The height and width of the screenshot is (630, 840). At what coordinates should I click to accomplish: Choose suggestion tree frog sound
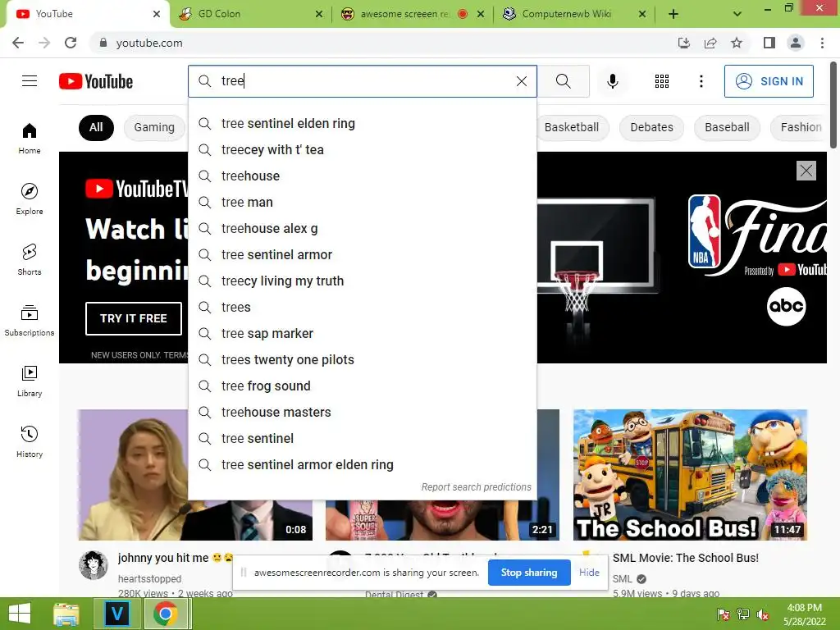click(x=363, y=386)
